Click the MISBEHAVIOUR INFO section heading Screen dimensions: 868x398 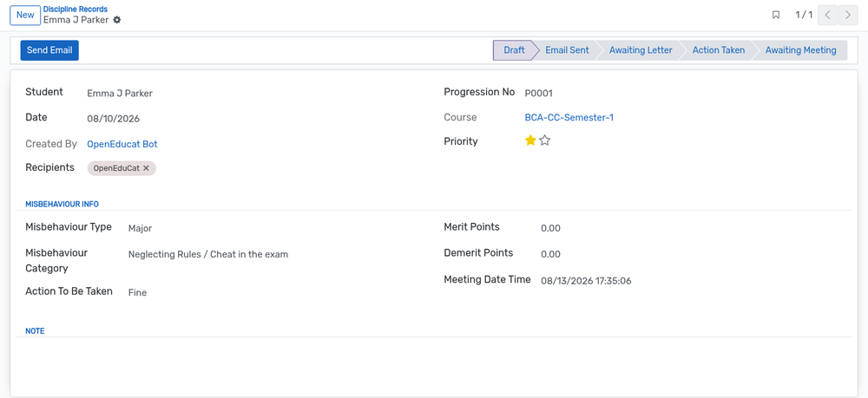coord(62,204)
